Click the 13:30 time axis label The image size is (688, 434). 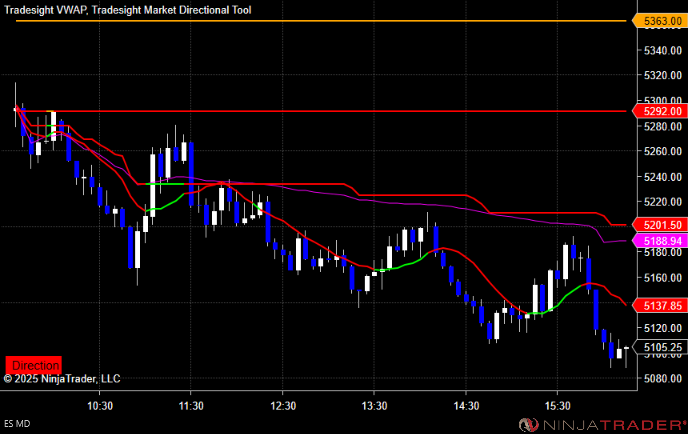coord(374,406)
